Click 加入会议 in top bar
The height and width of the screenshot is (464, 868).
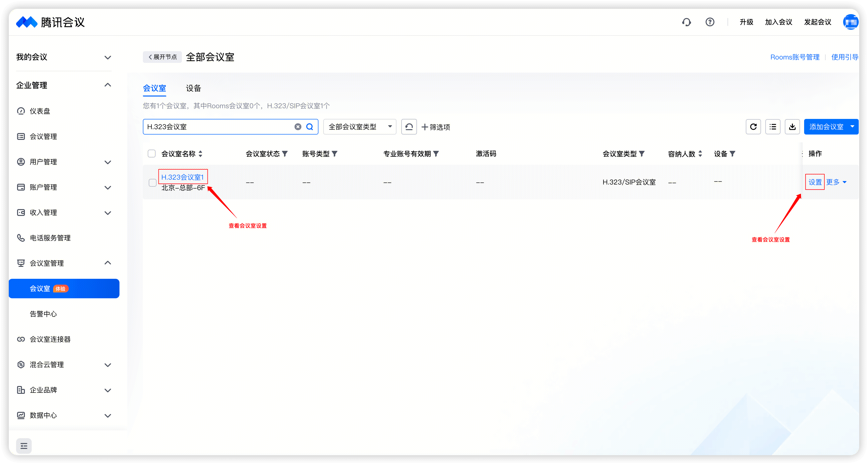778,22
